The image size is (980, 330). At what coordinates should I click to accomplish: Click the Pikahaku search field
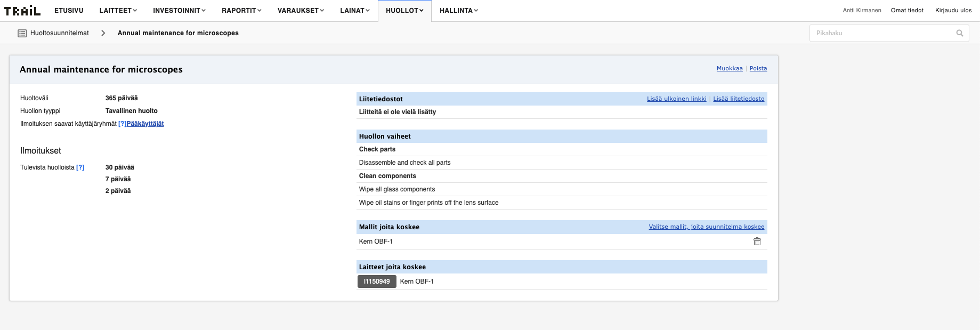click(x=889, y=33)
